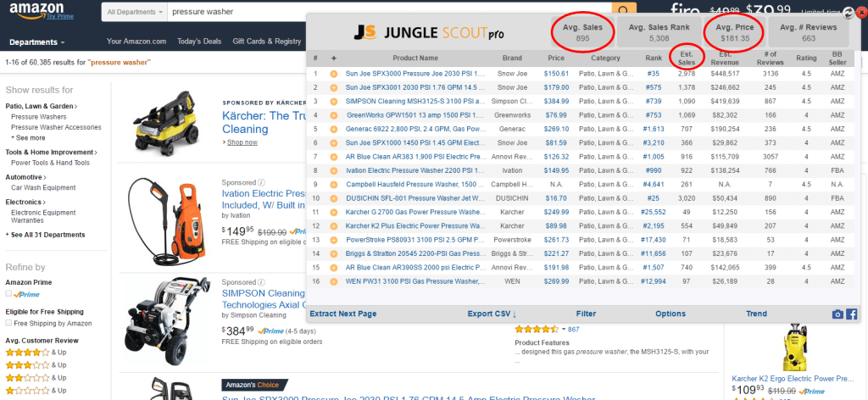Open the Departments menu dropdown
868x400 pixels.
pos(37,42)
